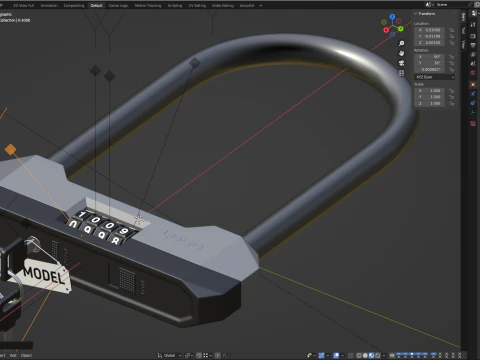Viewport: 480px width, 360px height.
Task: Open the Output properties tab icon
Action: tap(473, 45)
